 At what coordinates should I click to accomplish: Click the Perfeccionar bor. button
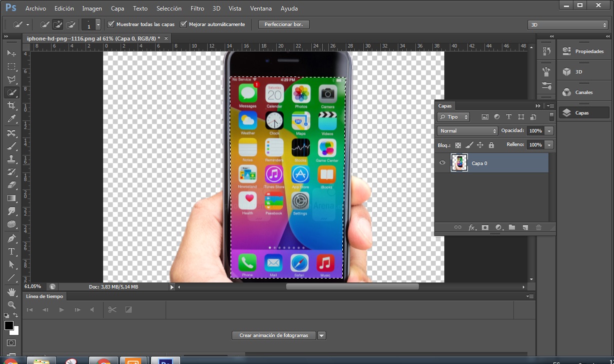[284, 24]
